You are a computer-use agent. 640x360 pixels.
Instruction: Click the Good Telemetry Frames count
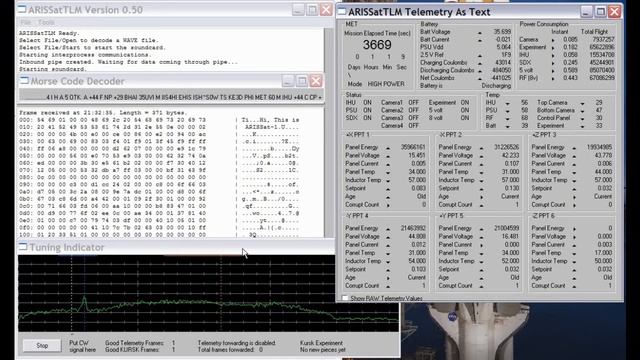click(173, 343)
